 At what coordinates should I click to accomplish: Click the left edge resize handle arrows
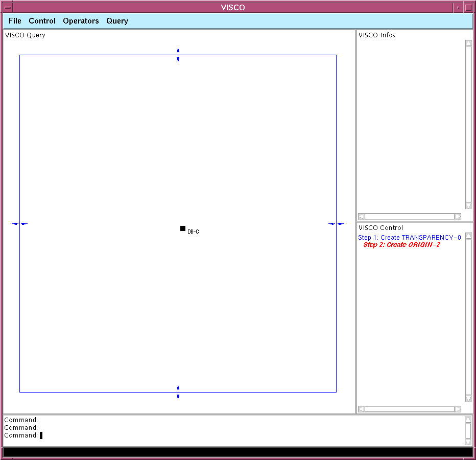click(20, 224)
